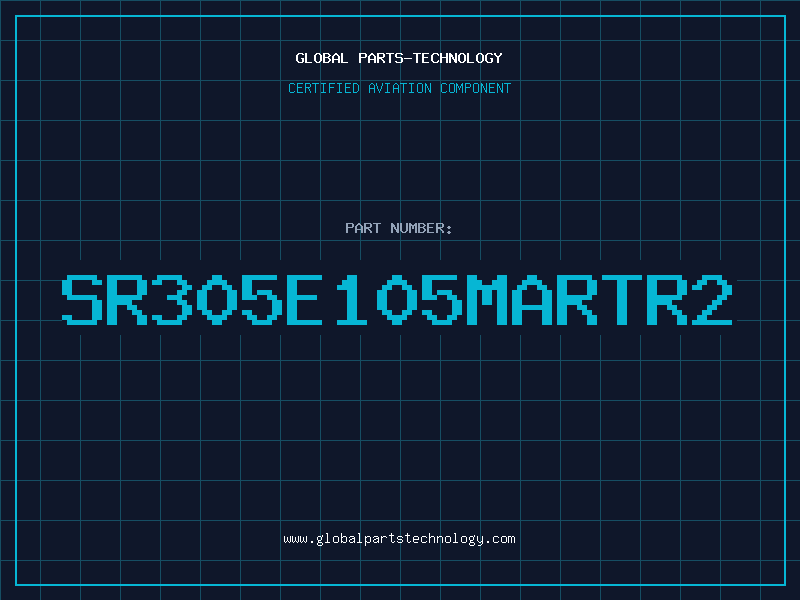Click the word GLOBAL in the header
800x600 pixels.
321,58
